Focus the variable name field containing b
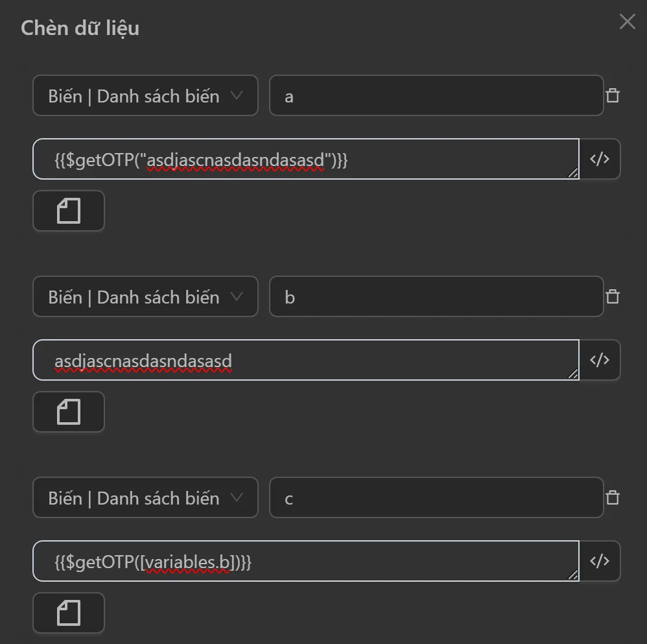 pyautogui.click(x=436, y=297)
